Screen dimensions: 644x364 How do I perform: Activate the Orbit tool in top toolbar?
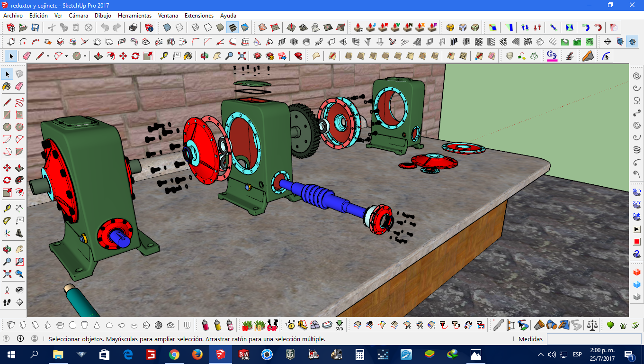[205, 56]
